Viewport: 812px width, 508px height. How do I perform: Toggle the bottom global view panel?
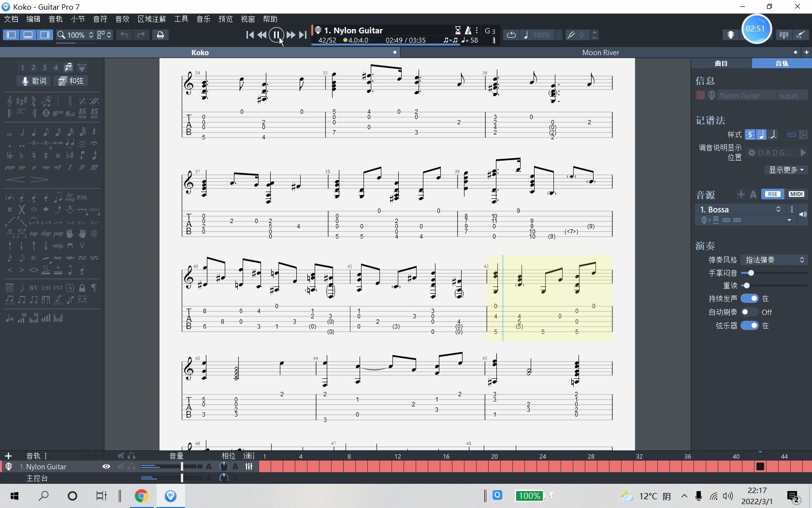click(x=28, y=35)
